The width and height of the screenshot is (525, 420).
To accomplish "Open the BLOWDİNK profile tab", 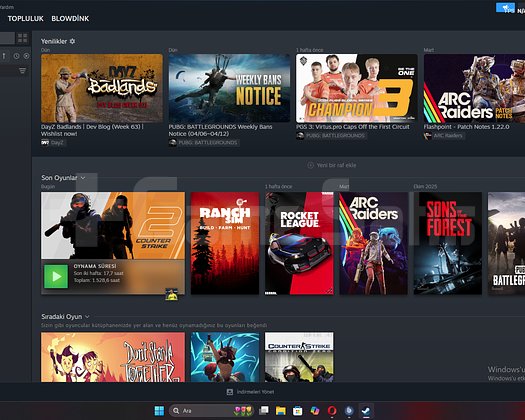I will 70,19.
